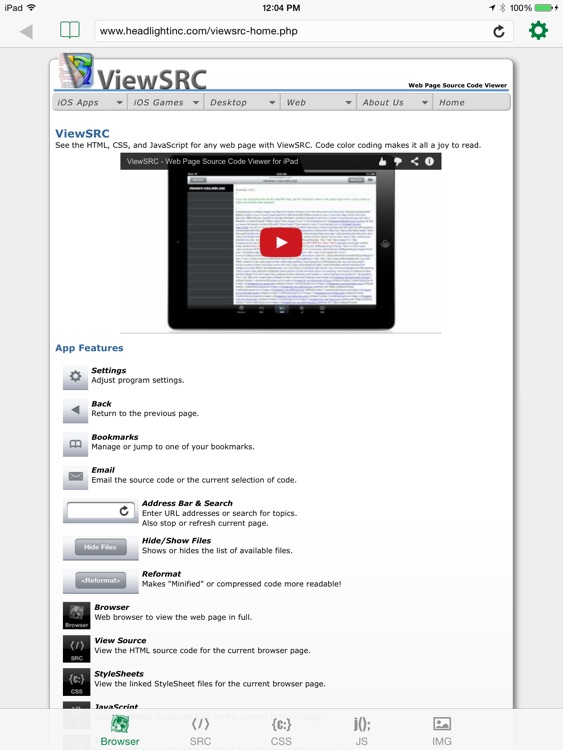This screenshot has width=563, height=750.
Task: Play the ViewSRC YouTube video
Action: 281,243
